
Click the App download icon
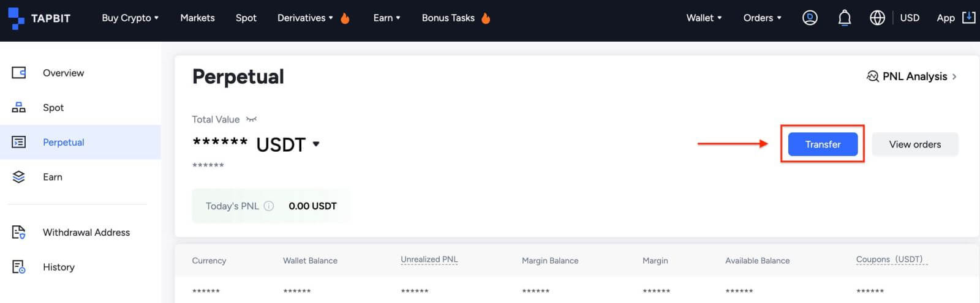(x=969, y=18)
